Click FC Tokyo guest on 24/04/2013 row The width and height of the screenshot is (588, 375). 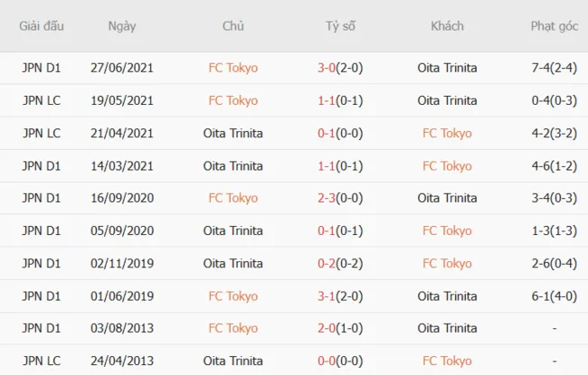447,361
